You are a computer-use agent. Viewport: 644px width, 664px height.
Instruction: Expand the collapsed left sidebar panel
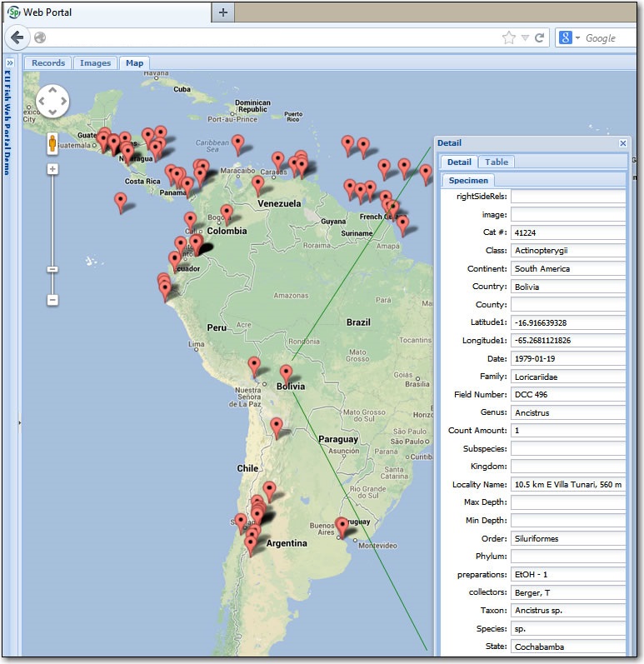[9, 62]
